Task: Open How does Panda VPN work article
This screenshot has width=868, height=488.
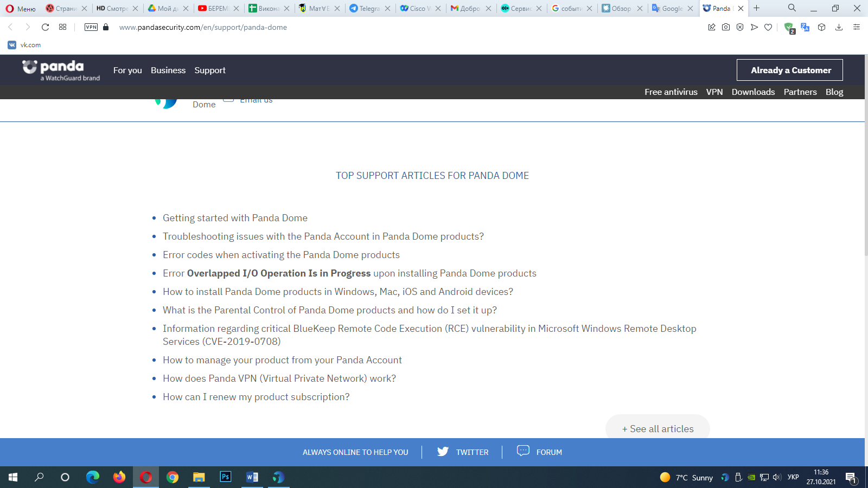Action: [x=279, y=378]
